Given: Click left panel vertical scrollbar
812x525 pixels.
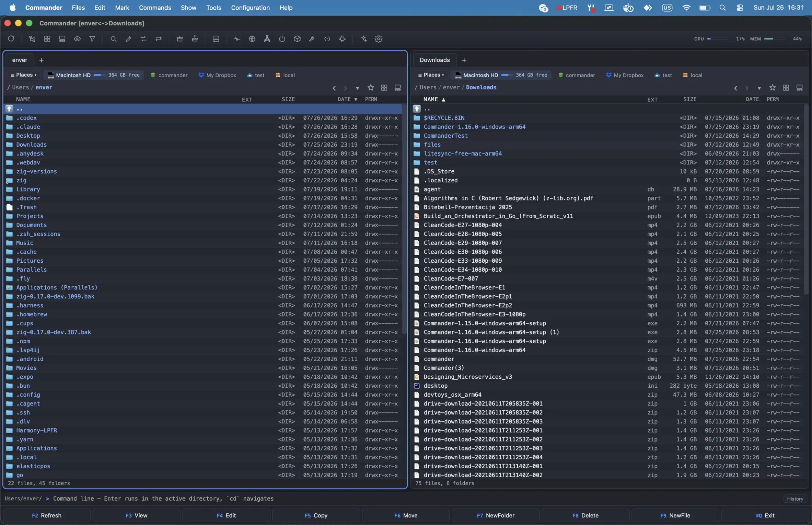Looking at the screenshot, I should point(404,220).
